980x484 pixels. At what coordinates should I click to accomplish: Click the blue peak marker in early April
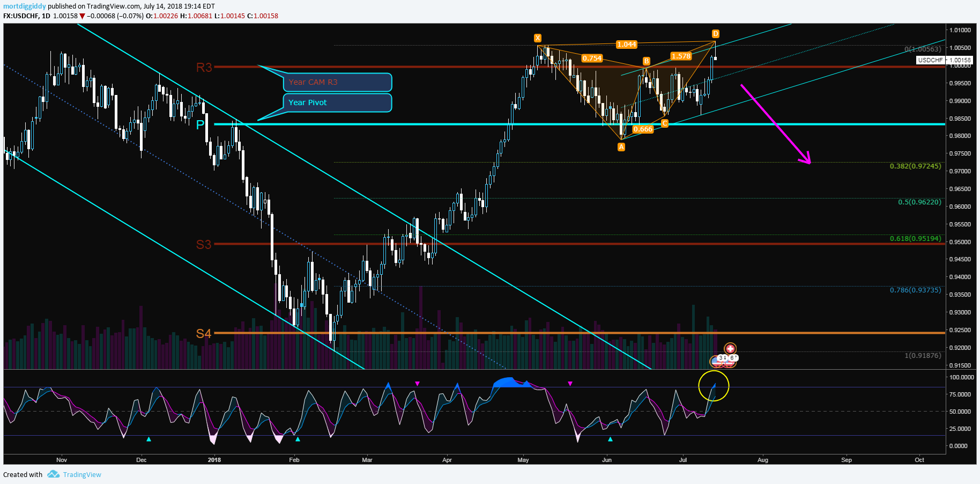point(457,385)
